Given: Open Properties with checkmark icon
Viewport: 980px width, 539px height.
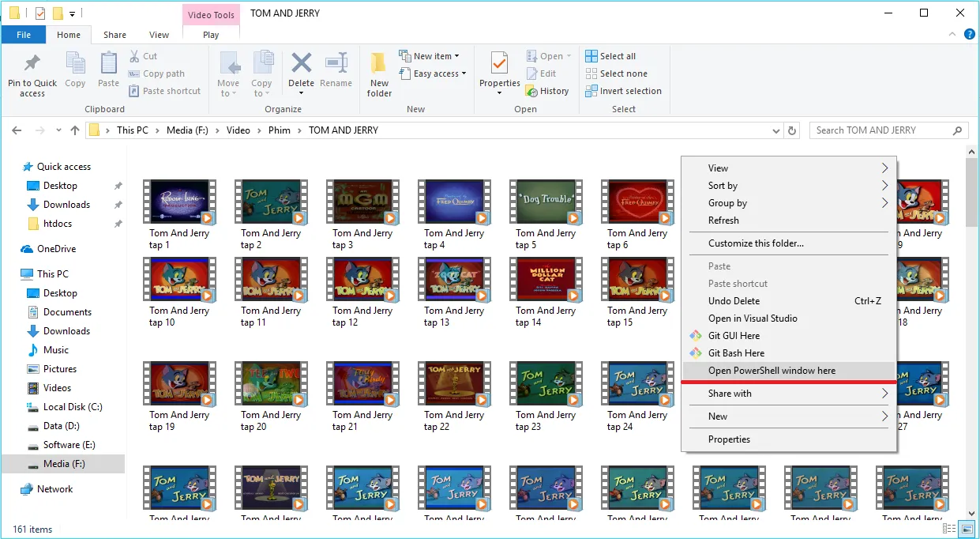Looking at the screenshot, I should pyautogui.click(x=499, y=63).
